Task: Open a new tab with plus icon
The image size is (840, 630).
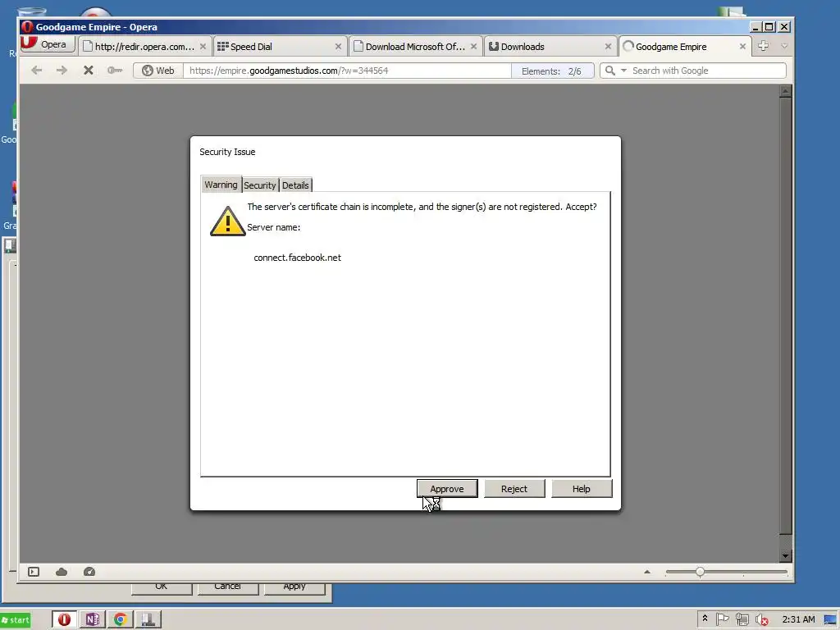Action: [764, 46]
